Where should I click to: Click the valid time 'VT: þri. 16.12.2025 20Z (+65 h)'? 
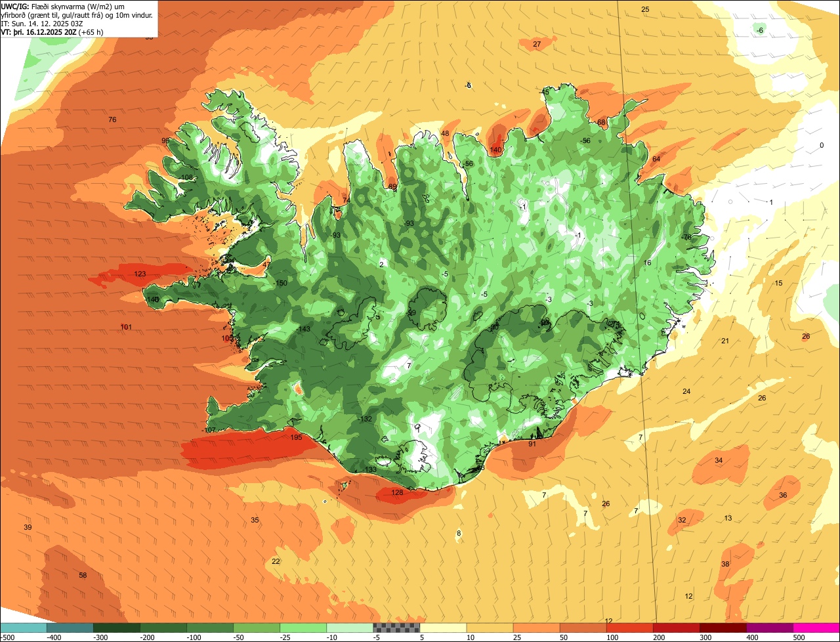(52, 32)
